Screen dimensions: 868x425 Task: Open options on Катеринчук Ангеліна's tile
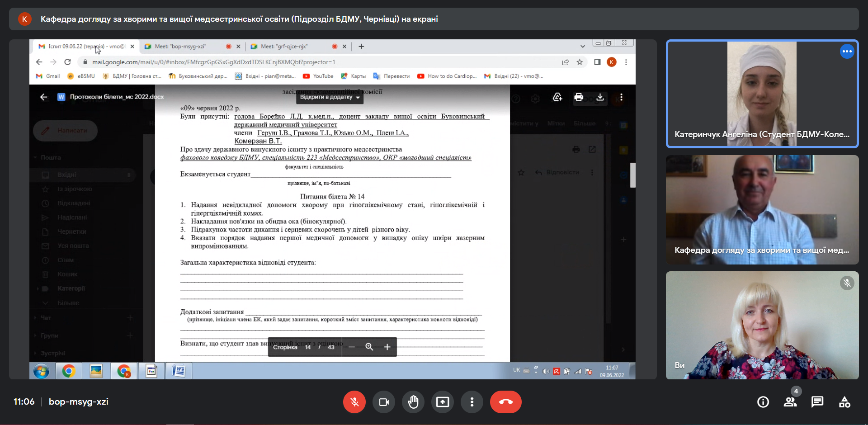pos(847,52)
